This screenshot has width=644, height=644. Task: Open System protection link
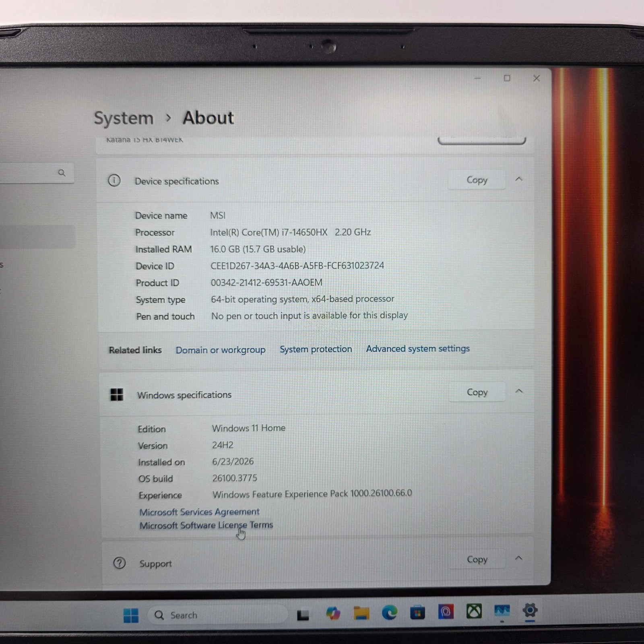coord(316,349)
